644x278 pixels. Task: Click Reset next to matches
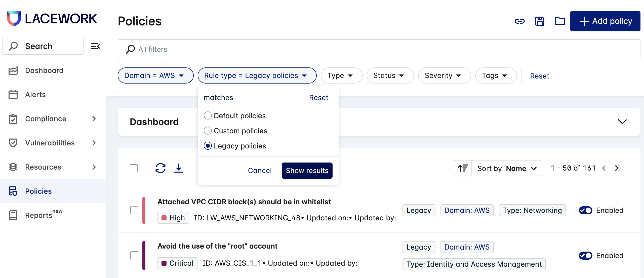pos(319,97)
